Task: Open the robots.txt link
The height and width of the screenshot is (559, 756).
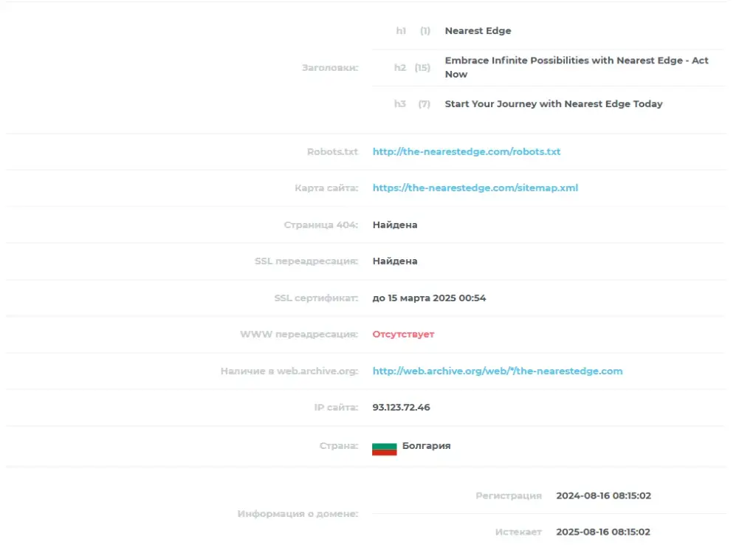Action: (467, 151)
